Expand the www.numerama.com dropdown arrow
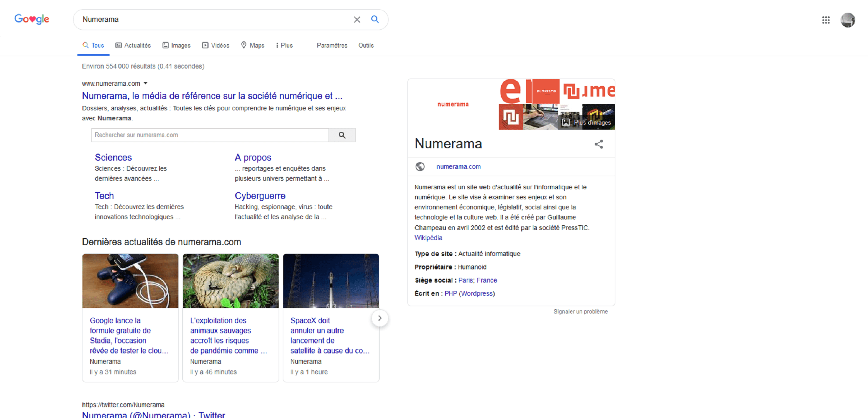The height and width of the screenshot is (418, 868). (146, 83)
